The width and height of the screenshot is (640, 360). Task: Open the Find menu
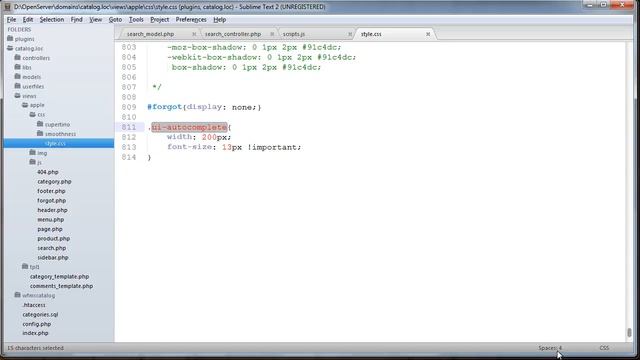(x=76, y=20)
